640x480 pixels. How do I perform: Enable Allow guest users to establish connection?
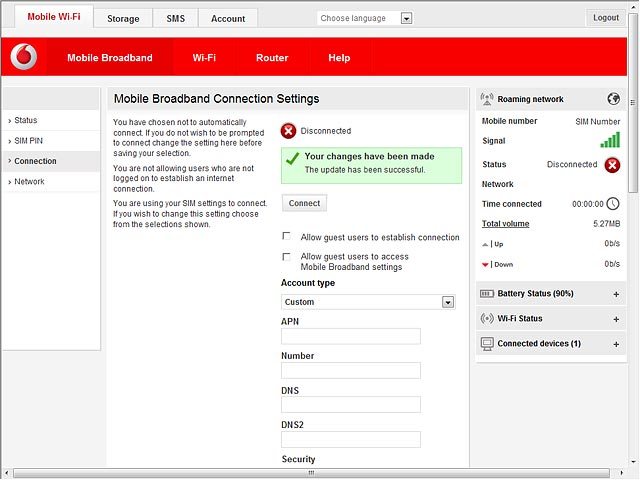tap(287, 236)
